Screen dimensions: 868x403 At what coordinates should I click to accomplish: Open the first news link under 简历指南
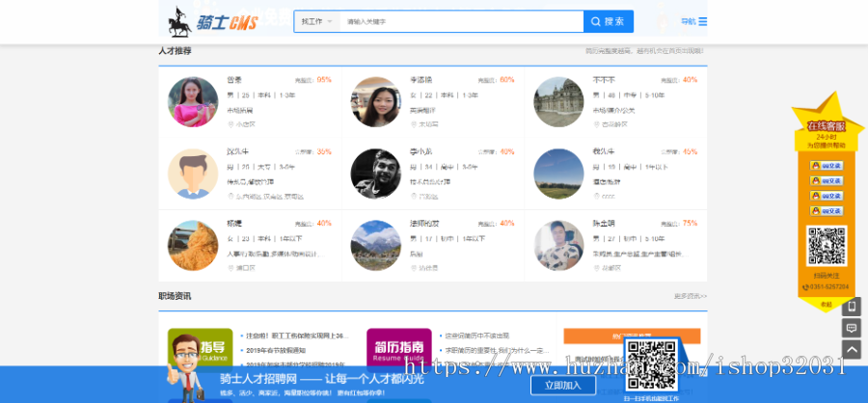(x=477, y=336)
